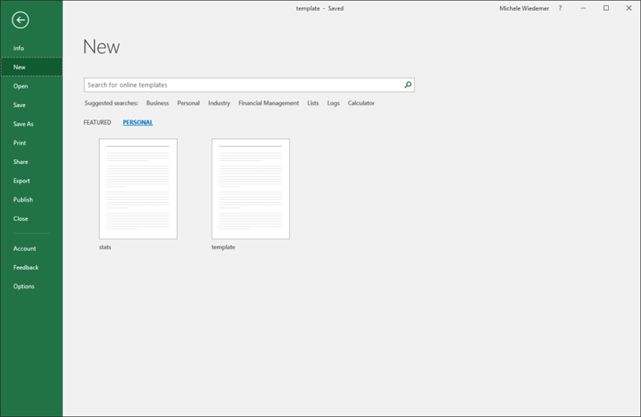Maximize the Excel window
The height and width of the screenshot is (417, 641).
(x=606, y=8)
